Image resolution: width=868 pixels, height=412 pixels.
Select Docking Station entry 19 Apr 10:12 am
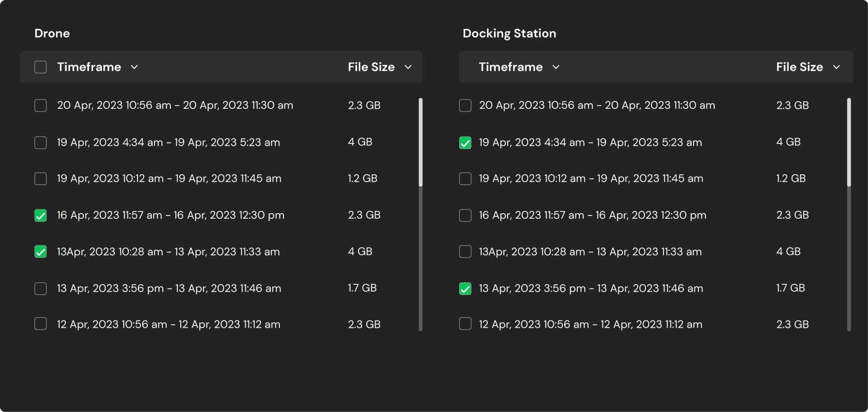point(591,178)
